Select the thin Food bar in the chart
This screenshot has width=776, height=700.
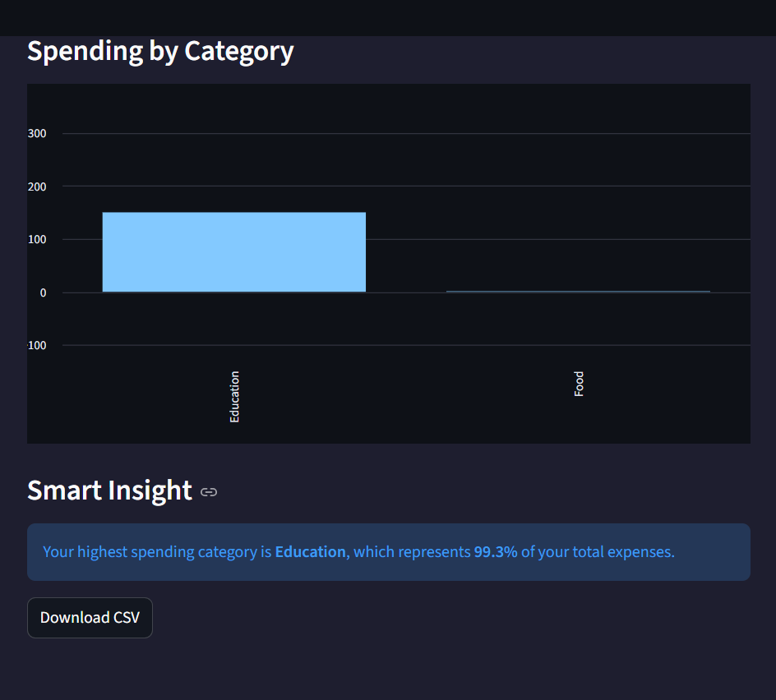click(x=578, y=292)
